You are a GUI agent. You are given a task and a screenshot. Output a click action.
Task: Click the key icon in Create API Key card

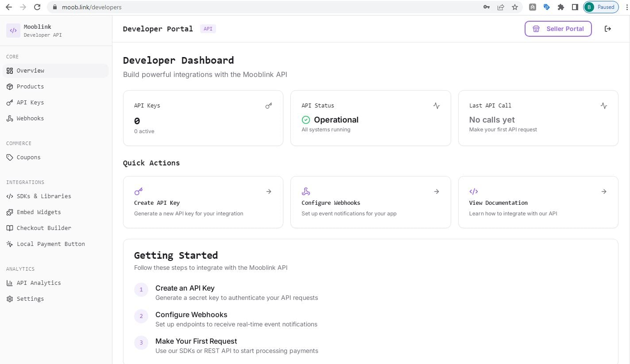coord(139,192)
